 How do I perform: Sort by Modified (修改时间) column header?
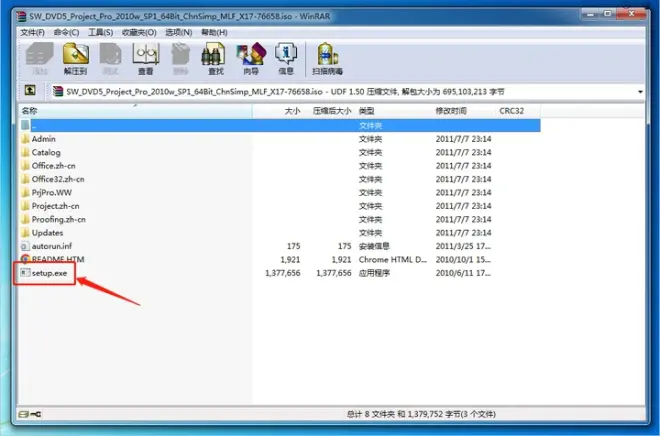[463, 111]
